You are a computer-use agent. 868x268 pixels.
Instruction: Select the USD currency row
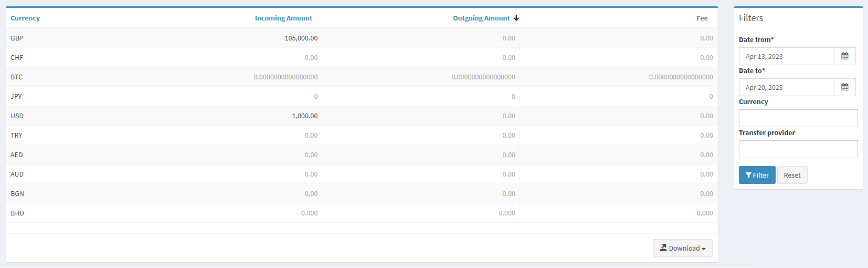point(17,116)
